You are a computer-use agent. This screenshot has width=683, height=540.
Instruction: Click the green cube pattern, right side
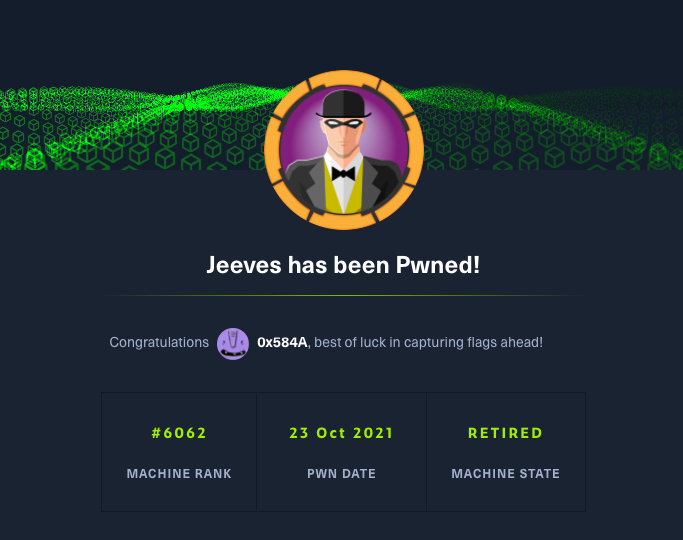560,130
